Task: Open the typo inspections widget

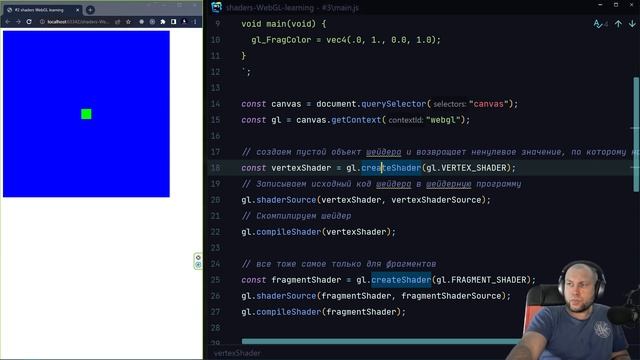Action: [600, 24]
